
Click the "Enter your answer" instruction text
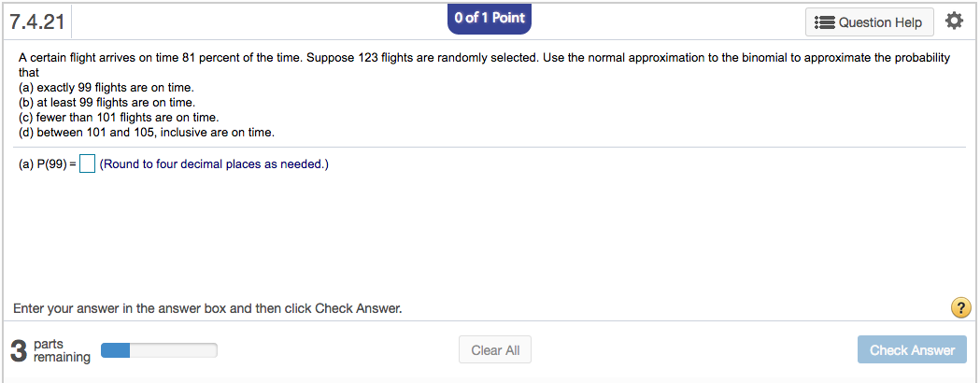[207, 308]
